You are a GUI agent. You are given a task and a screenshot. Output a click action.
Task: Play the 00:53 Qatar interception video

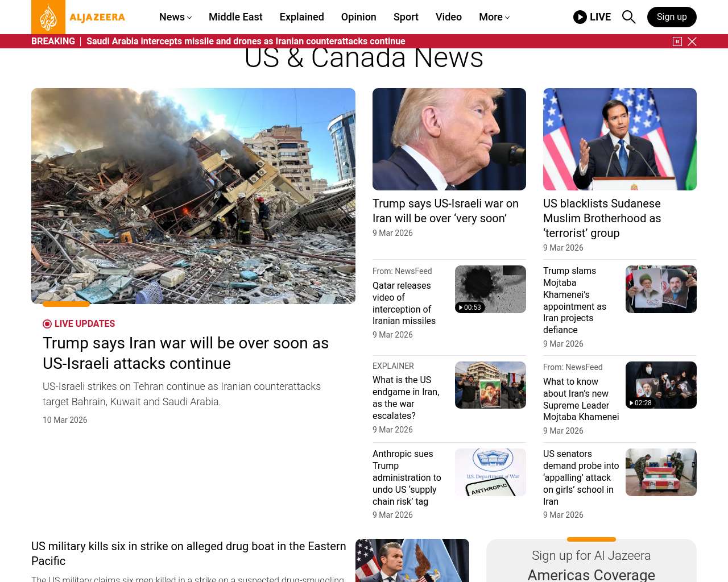(490, 289)
